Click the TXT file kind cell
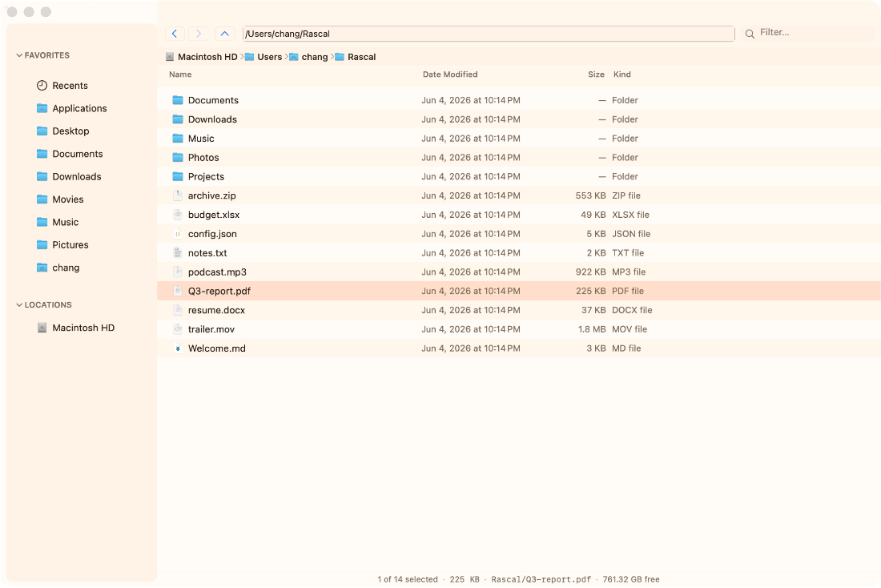Viewport: 881px width, 588px height. pos(628,253)
